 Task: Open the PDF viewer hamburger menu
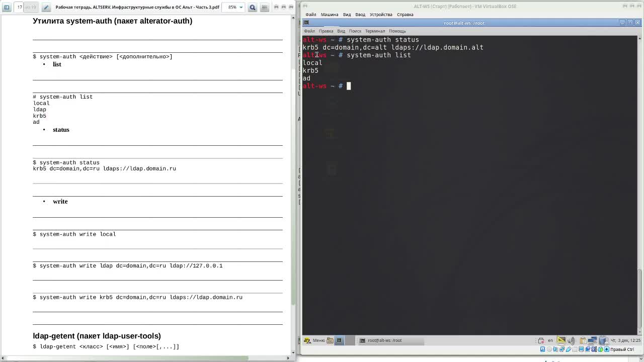(x=264, y=7)
